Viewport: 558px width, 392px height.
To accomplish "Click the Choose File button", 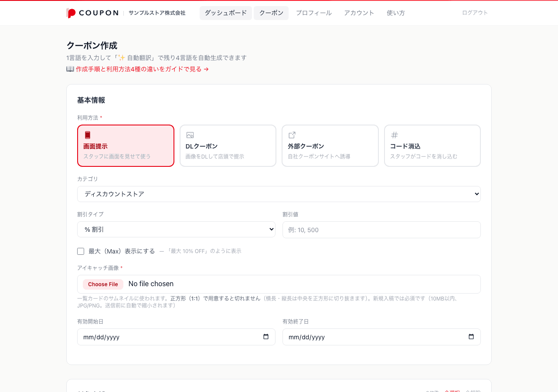I will 103,284.
